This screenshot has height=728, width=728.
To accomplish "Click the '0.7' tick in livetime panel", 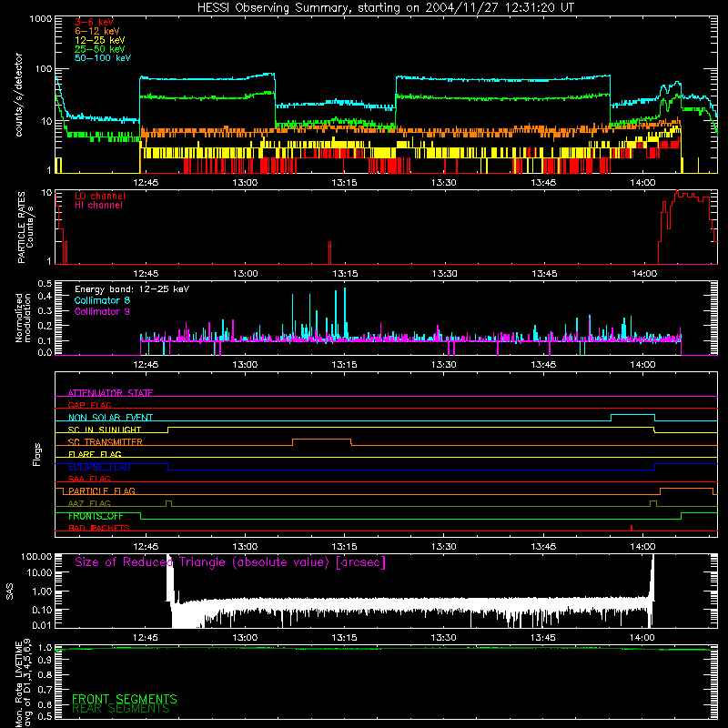I will (45, 690).
